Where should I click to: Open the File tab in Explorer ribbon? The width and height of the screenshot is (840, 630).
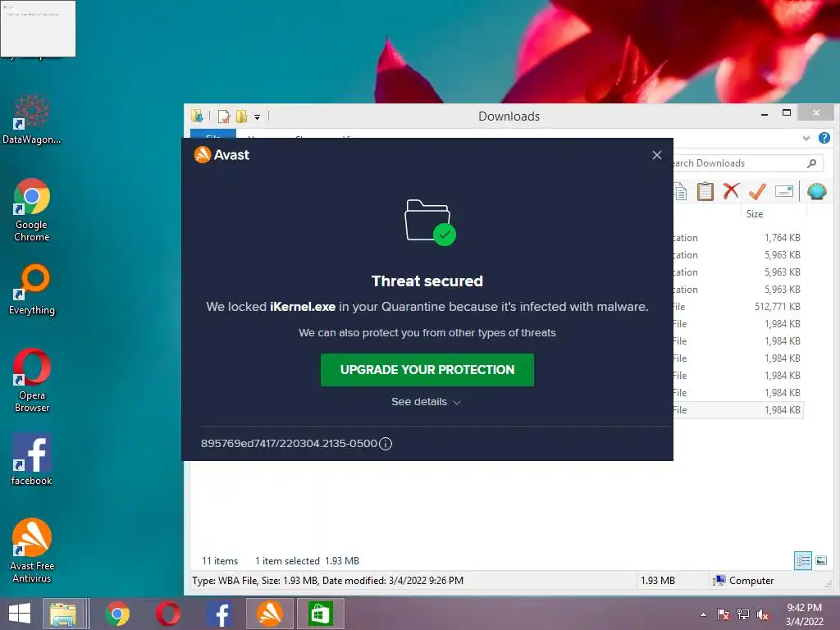click(x=213, y=134)
